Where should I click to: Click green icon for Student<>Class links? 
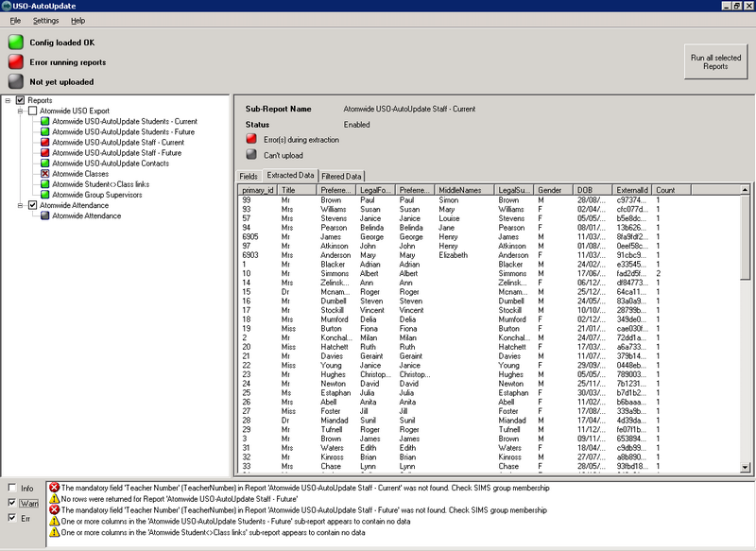[x=44, y=184]
